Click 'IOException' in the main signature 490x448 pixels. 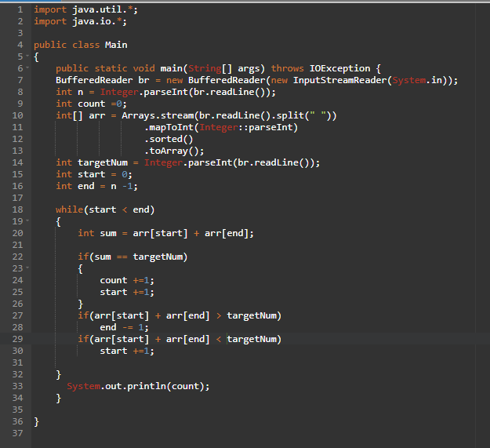(339, 68)
